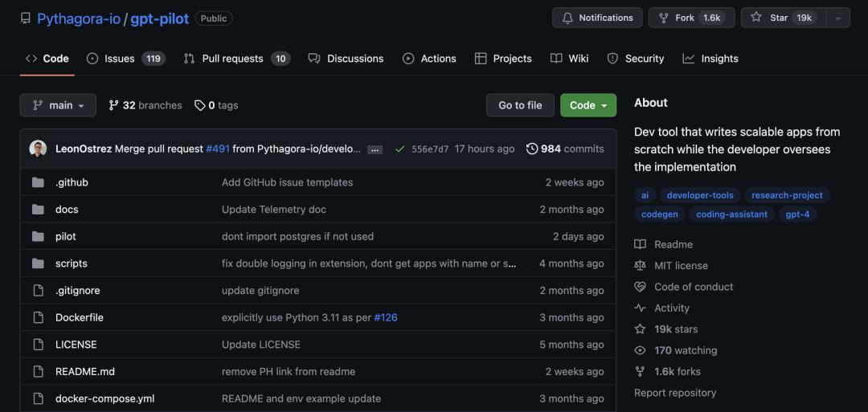The width and height of the screenshot is (868, 412).
Task: Click LeonOstrez's avatar thumbnail
Action: tap(38, 149)
